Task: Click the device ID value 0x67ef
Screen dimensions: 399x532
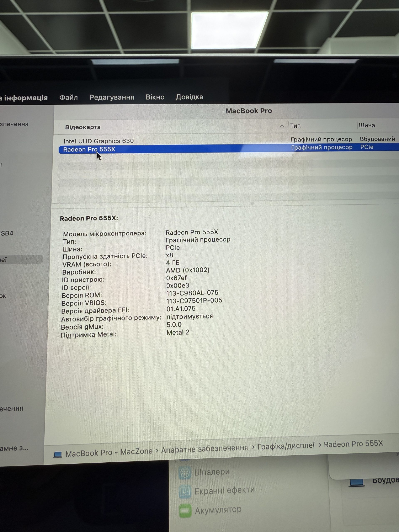Action: (176, 278)
